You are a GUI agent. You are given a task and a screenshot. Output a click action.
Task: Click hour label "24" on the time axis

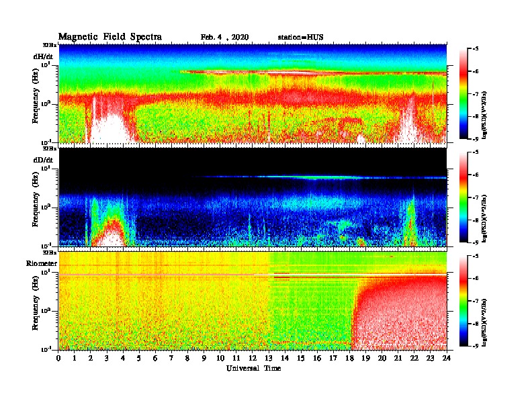[447, 359]
